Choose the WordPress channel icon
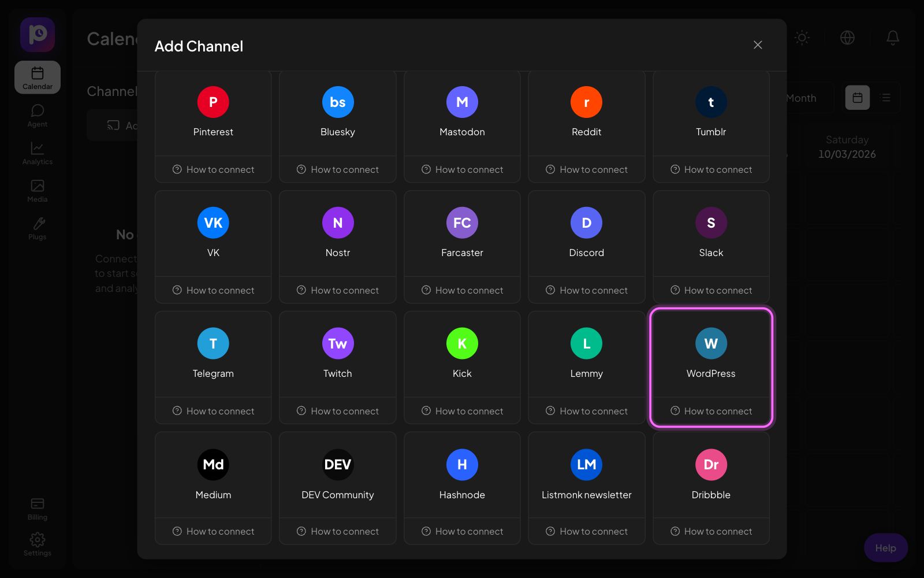The height and width of the screenshot is (578, 924). point(711,344)
